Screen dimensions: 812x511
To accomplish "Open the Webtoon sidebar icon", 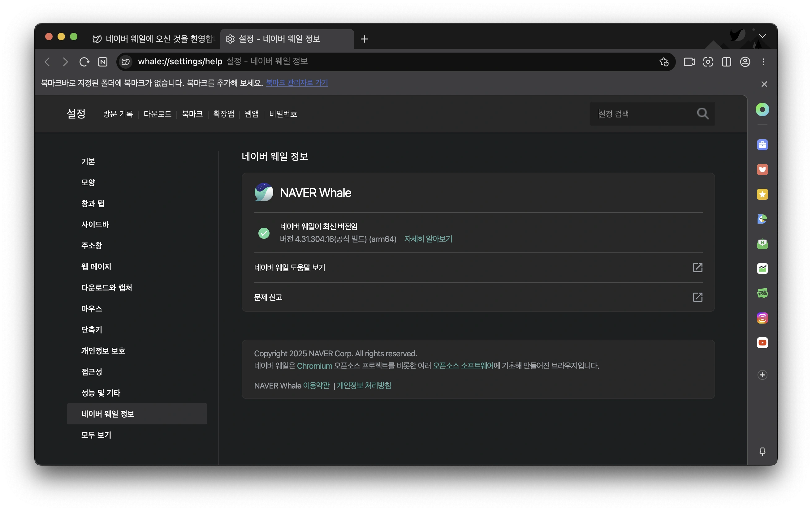I will coord(762,293).
